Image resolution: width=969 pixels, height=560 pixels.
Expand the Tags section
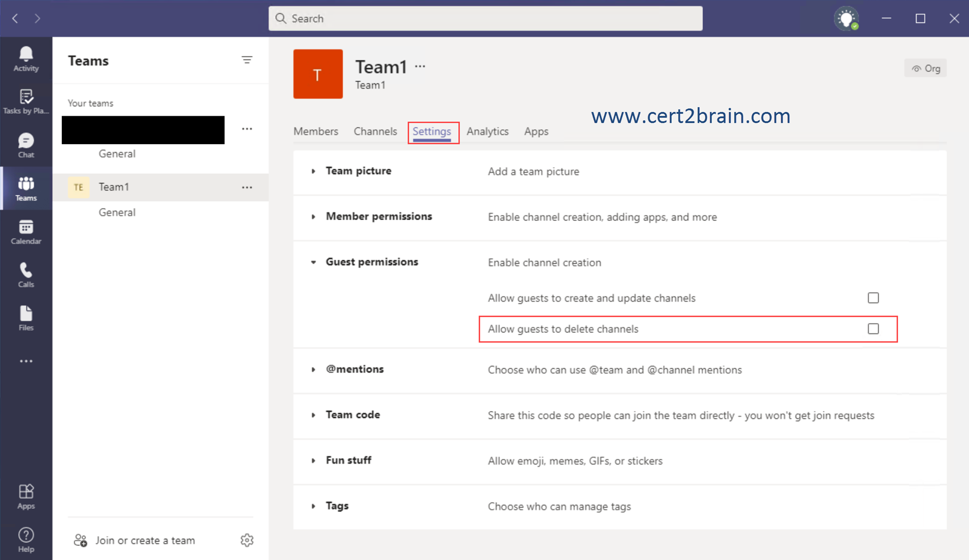(x=314, y=506)
